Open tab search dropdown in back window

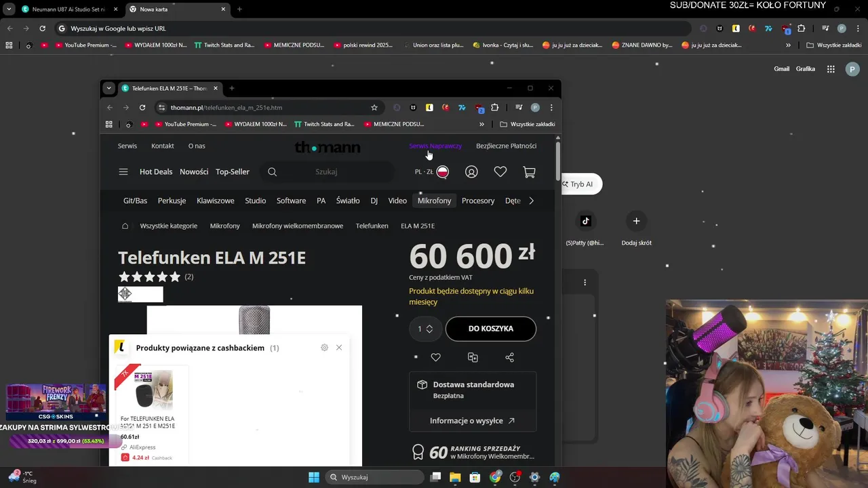point(9,9)
